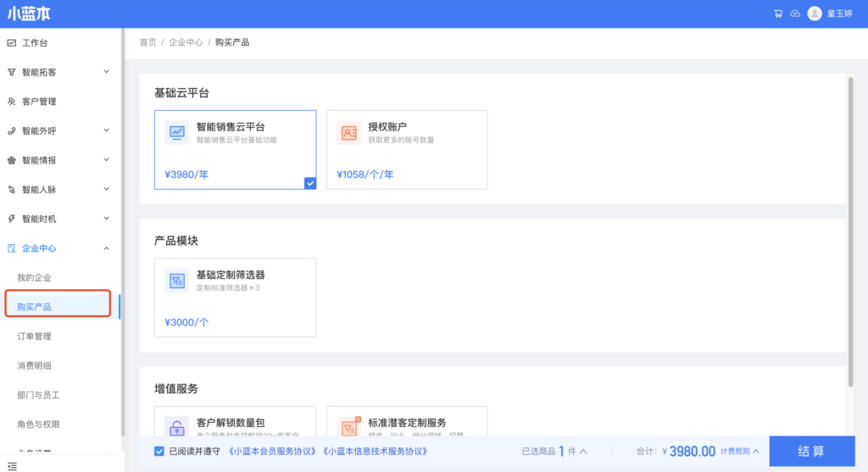This screenshot has height=472, width=868.
Task: Go to 工作台 in the sidebar
Action: click(x=35, y=43)
